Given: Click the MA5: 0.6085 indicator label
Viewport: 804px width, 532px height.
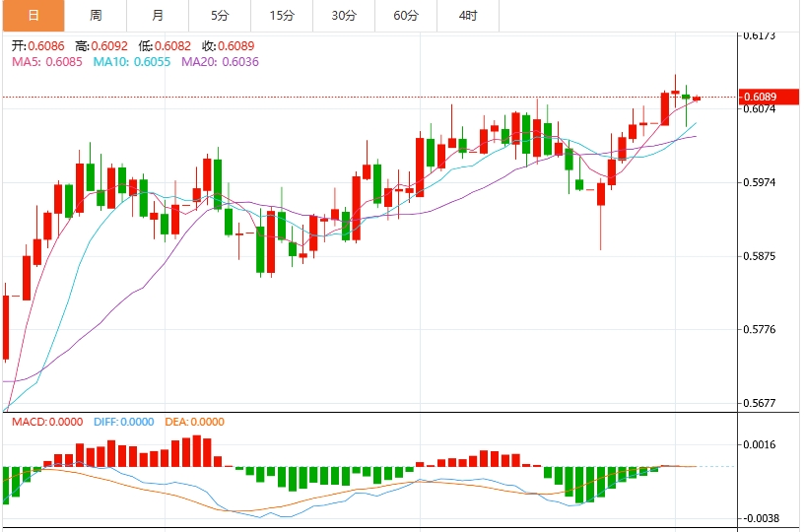Looking at the screenshot, I should pos(47,62).
